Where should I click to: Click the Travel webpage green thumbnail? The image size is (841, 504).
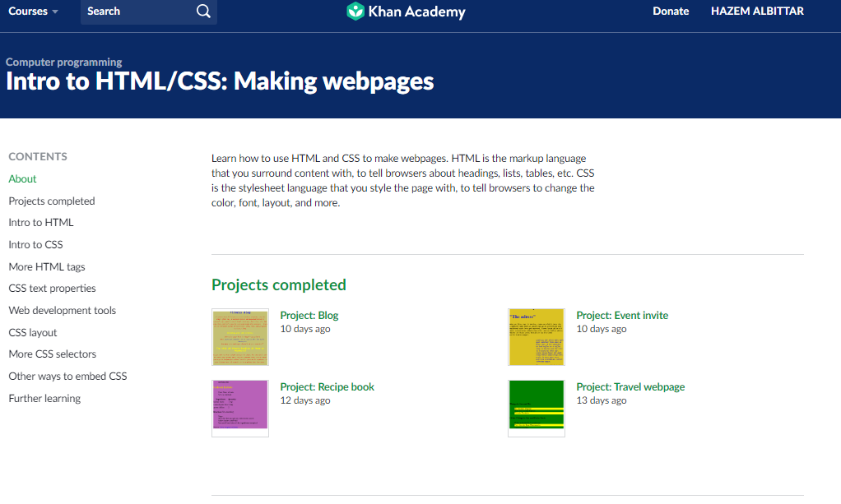coord(537,409)
